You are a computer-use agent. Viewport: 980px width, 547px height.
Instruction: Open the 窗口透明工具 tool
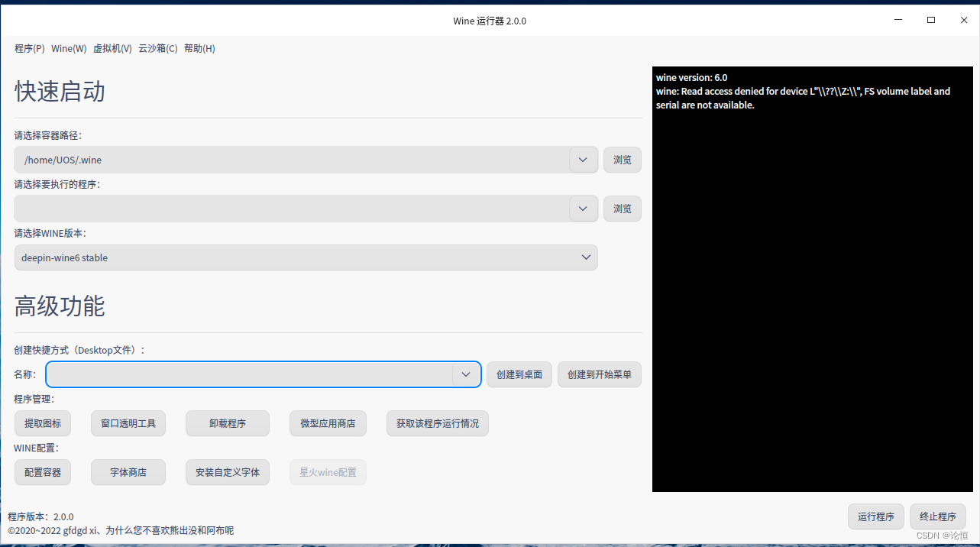tap(128, 423)
